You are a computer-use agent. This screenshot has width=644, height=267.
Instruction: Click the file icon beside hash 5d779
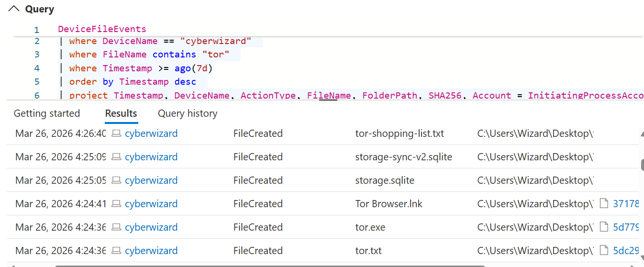605,227
